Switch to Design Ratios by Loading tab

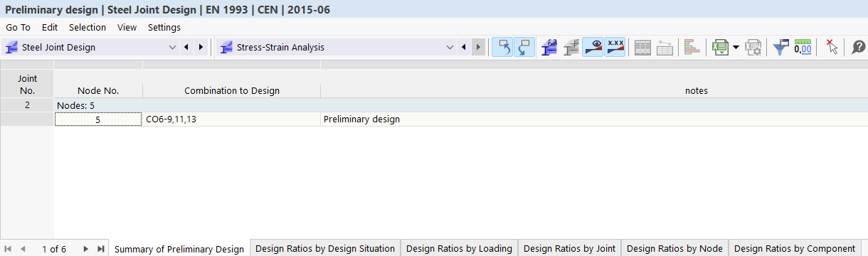coord(459,249)
